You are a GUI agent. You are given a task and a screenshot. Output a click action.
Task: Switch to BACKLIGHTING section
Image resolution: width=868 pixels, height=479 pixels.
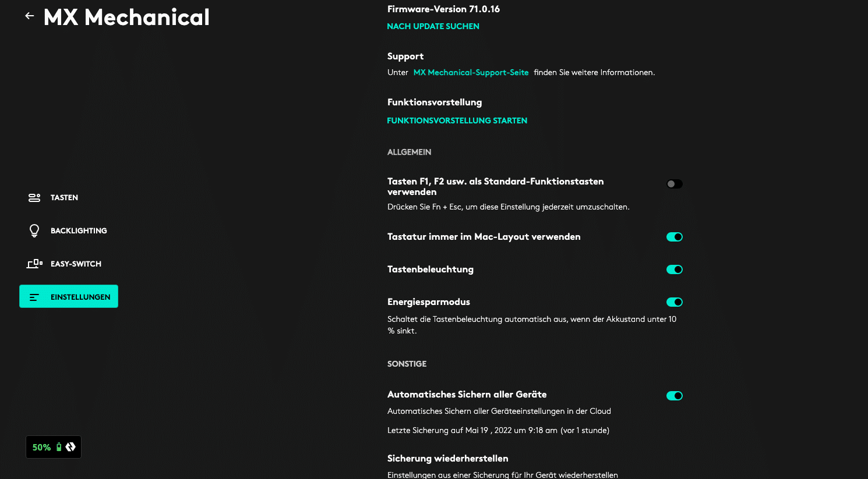(x=79, y=231)
